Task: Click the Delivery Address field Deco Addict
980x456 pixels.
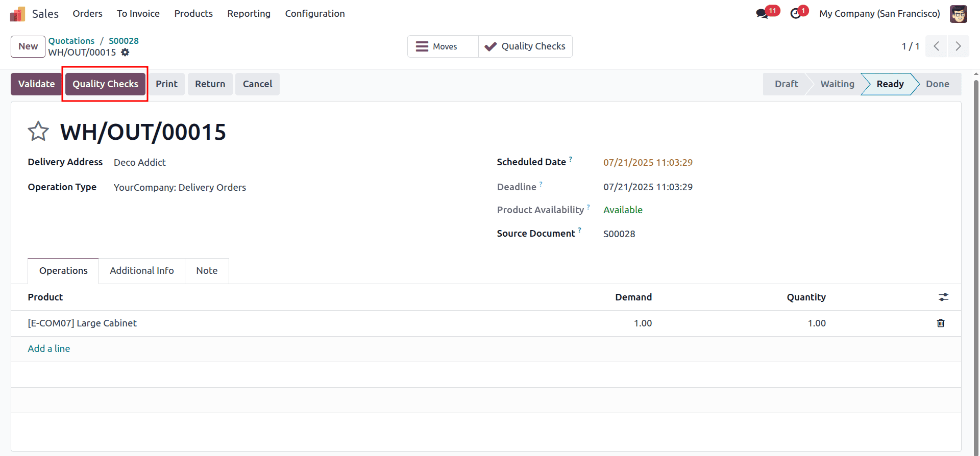Action: [x=140, y=163]
